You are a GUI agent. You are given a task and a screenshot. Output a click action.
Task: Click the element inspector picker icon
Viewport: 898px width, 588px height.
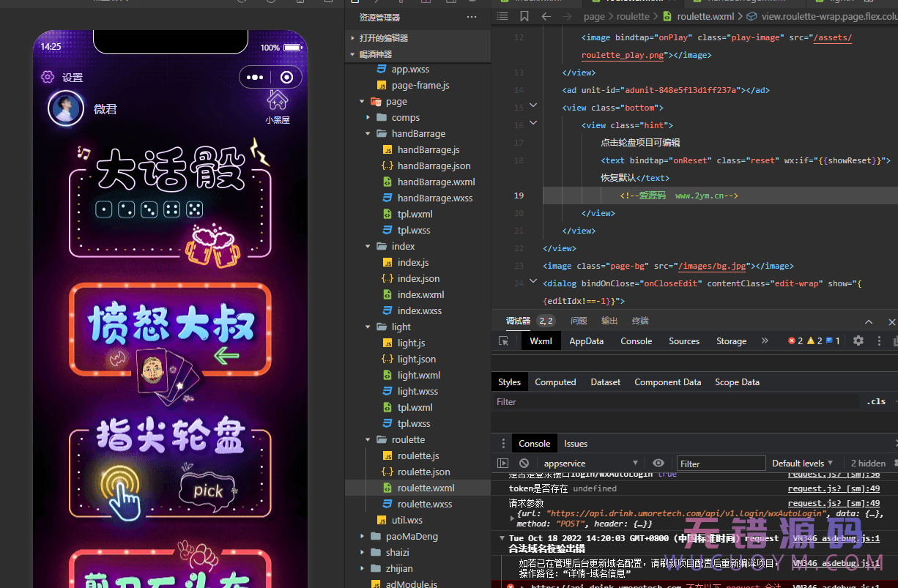(x=503, y=341)
